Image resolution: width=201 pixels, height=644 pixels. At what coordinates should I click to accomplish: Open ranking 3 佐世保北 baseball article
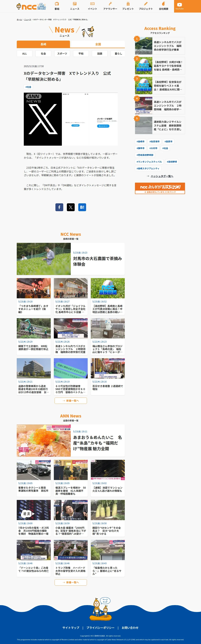coord(160,85)
